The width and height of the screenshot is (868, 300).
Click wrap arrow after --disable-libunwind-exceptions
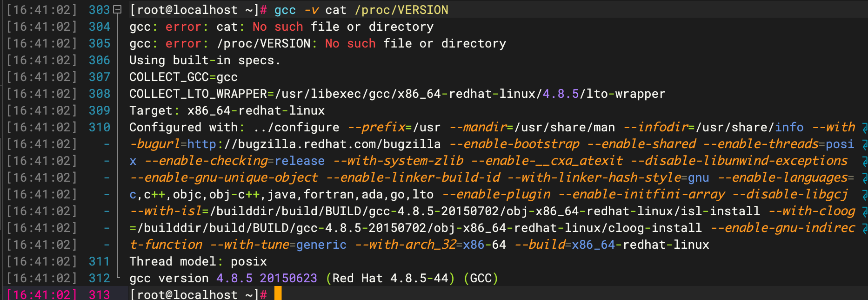[864, 161]
